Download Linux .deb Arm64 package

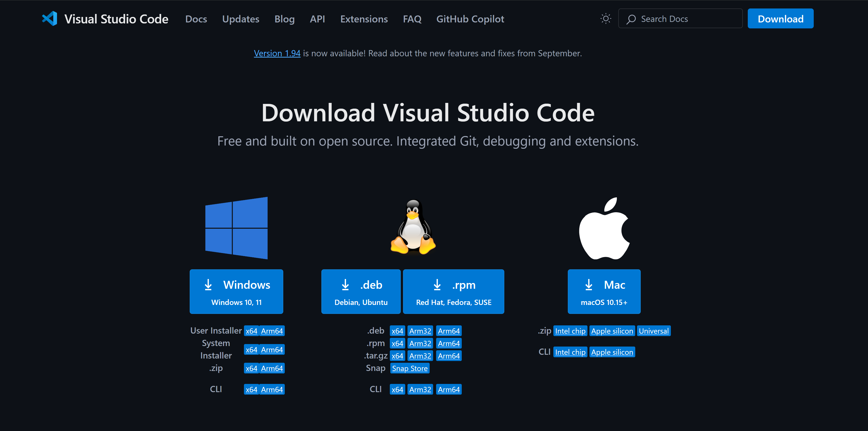pos(449,331)
